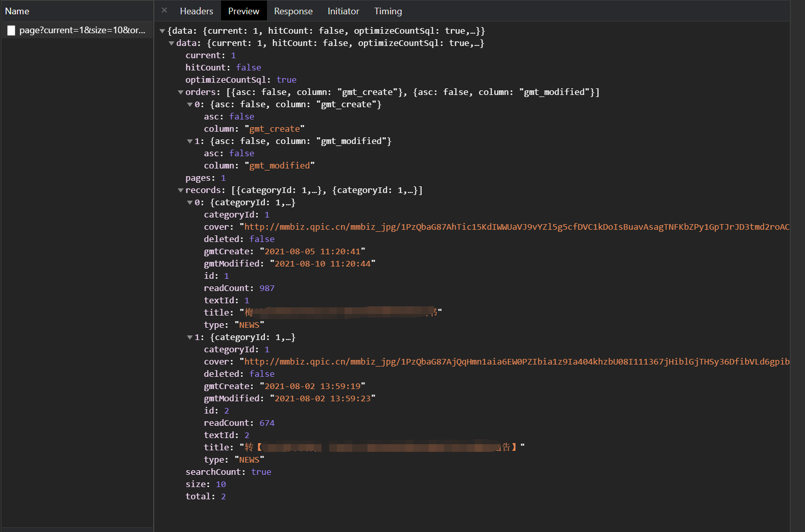Collapse the root JSON object
The height and width of the screenshot is (532, 805).
162,31
